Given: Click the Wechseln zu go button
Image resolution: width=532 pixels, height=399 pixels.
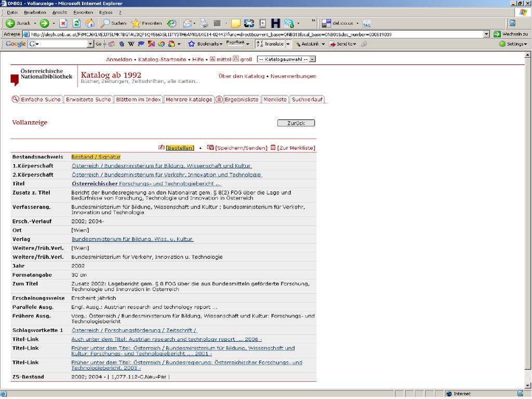Looking at the screenshot, I should 511,34.
